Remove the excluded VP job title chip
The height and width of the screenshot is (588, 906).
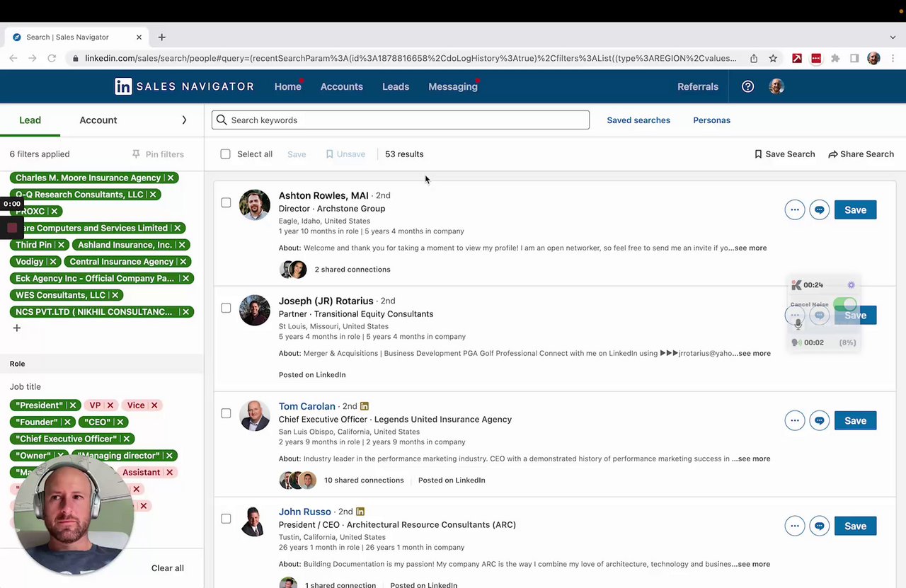coord(110,405)
